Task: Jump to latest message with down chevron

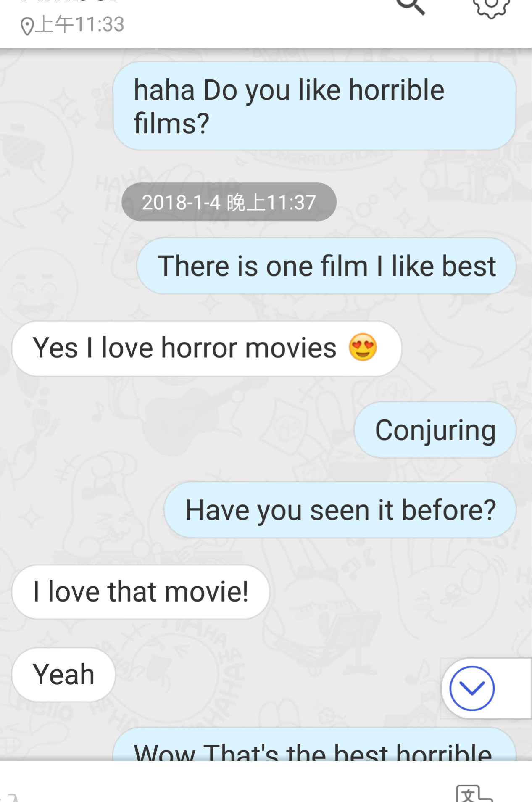Action: (x=471, y=688)
